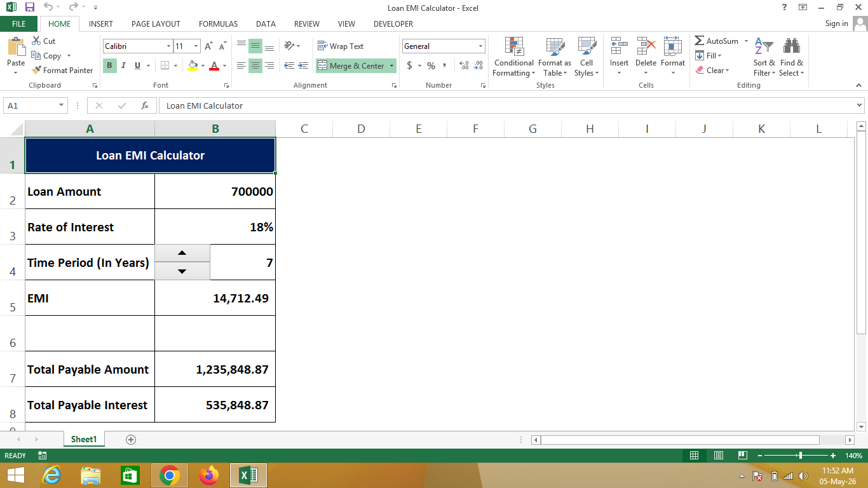Image resolution: width=868 pixels, height=488 pixels.
Task: Open the General number format dropdown
Action: pos(480,46)
